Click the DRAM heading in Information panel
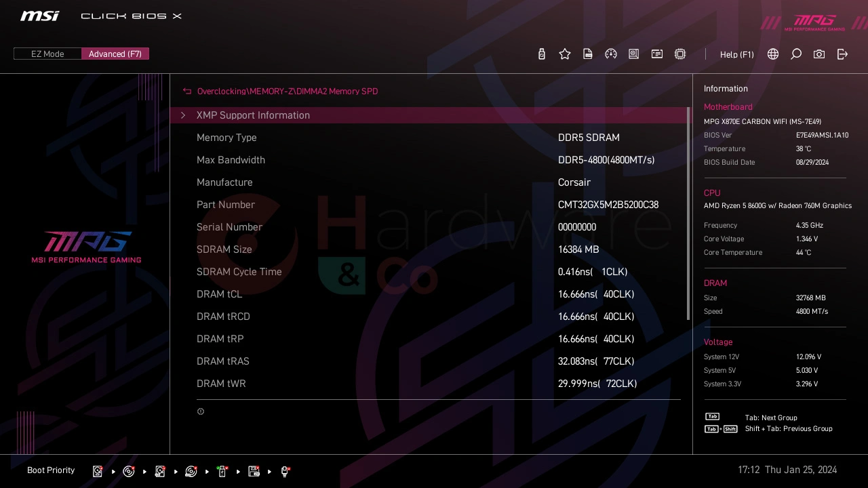This screenshot has width=868, height=488. click(715, 283)
